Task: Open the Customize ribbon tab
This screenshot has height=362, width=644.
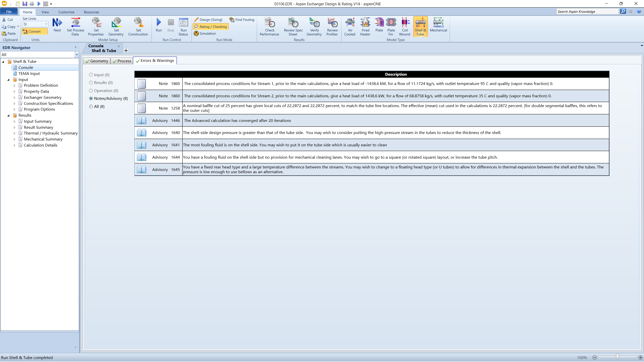Action: [66, 12]
